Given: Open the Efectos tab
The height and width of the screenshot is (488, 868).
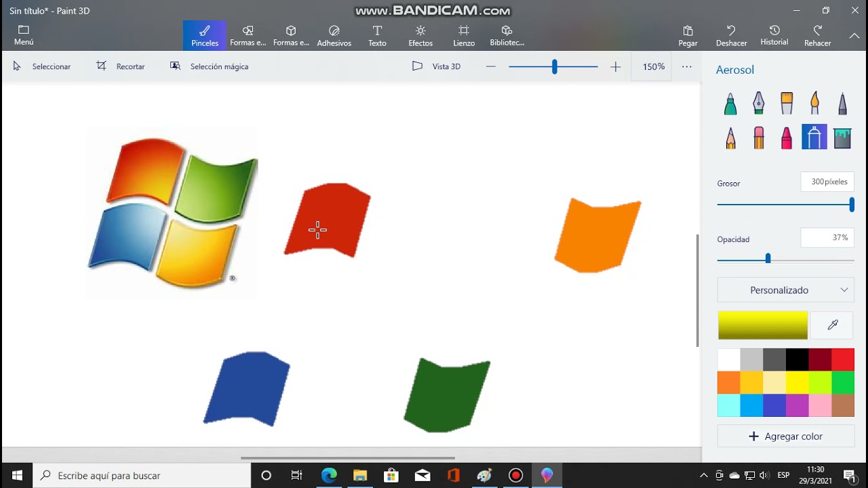Looking at the screenshot, I should [x=420, y=36].
